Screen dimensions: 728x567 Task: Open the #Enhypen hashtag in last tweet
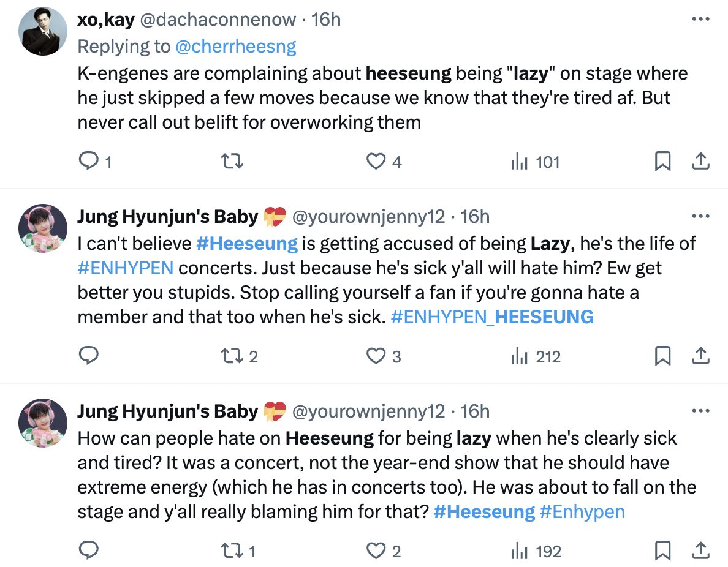pos(582,512)
